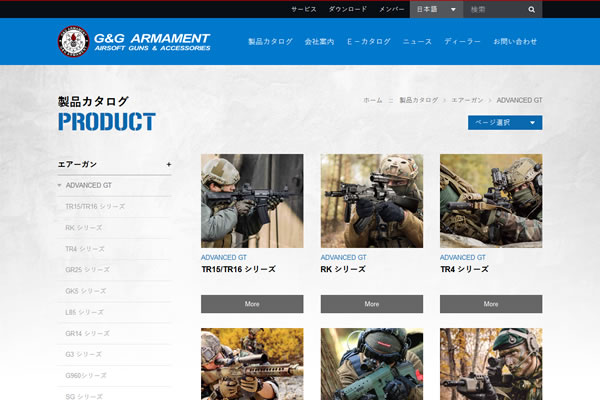Click the ADVANCED GT breadcrumb text
This screenshot has height=400, width=600.
click(519, 100)
